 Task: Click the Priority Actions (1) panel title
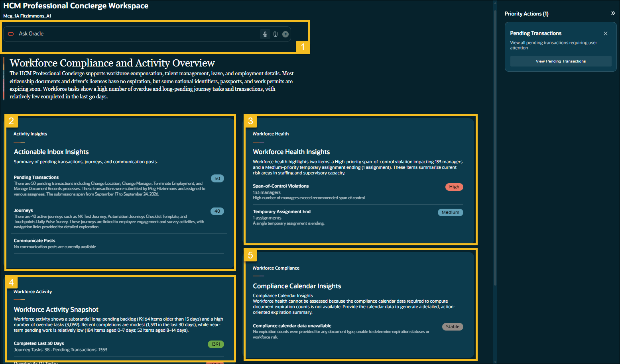(x=526, y=14)
